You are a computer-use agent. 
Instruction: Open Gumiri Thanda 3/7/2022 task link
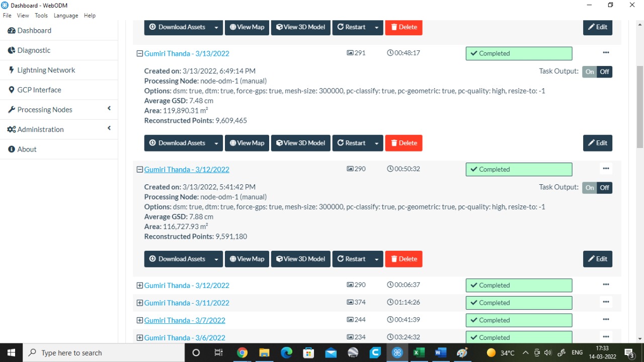(185, 320)
